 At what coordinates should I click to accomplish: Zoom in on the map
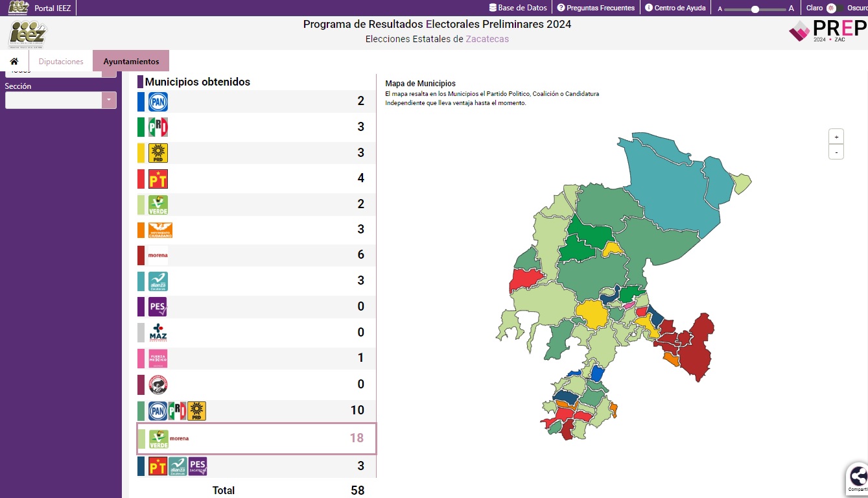(x=836, y=137)
